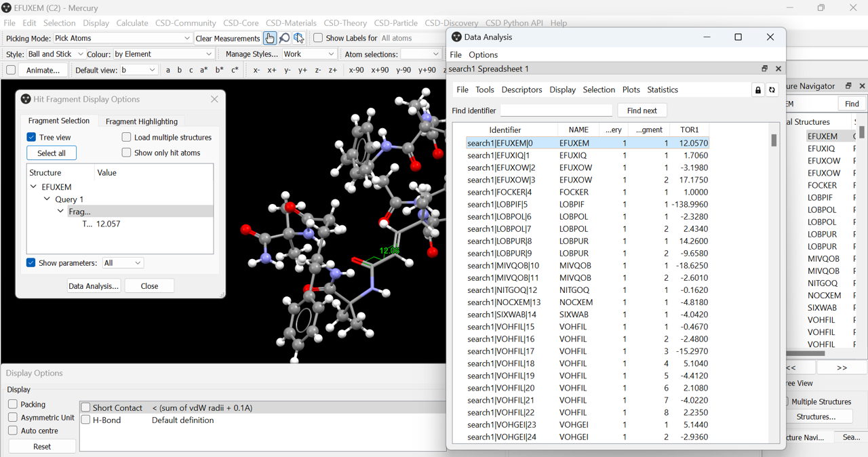Switch to the Fragment Highlighting tab

click(141, 121)
